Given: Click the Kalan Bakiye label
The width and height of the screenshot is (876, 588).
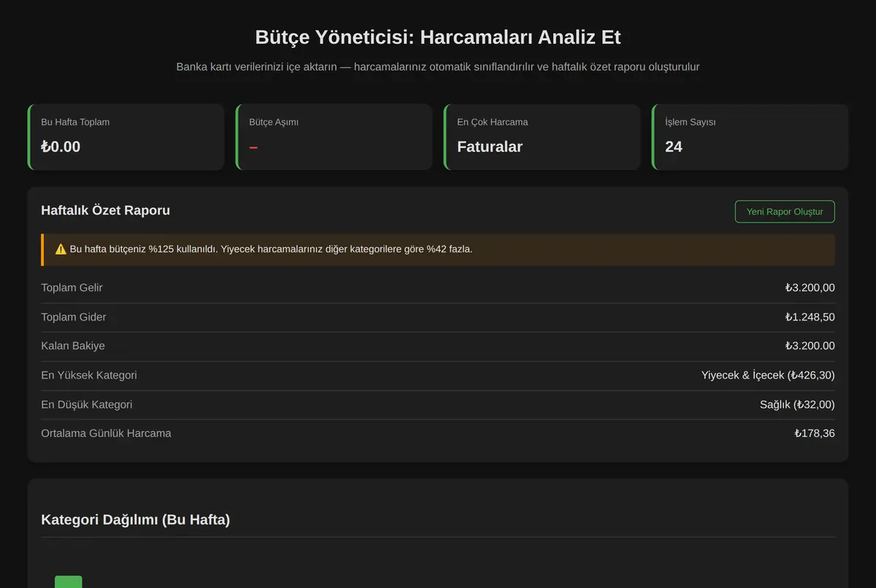Looking at the screenshot, I should click(x=73, y=346).
